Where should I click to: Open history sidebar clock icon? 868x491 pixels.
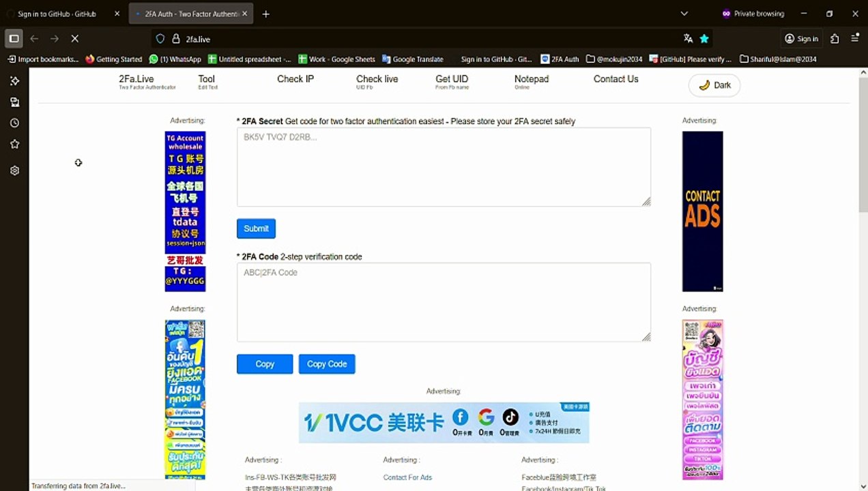point(14,123)
